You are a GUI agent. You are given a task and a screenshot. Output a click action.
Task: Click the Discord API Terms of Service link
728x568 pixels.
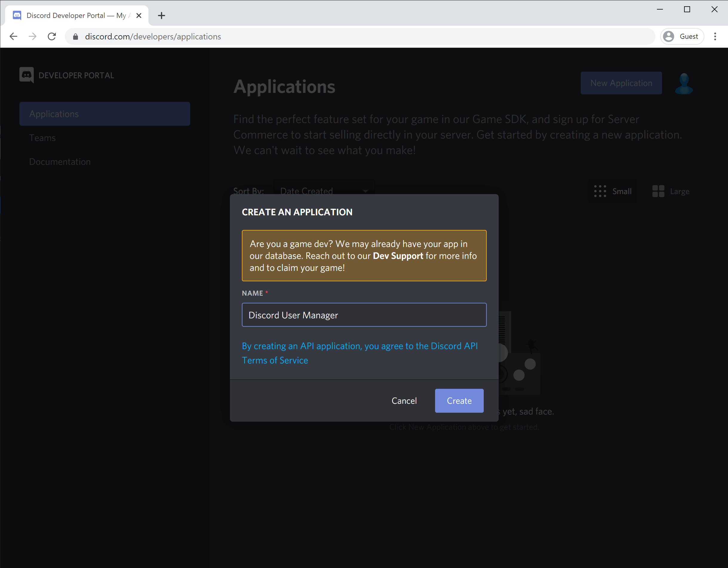click(275, 360)
